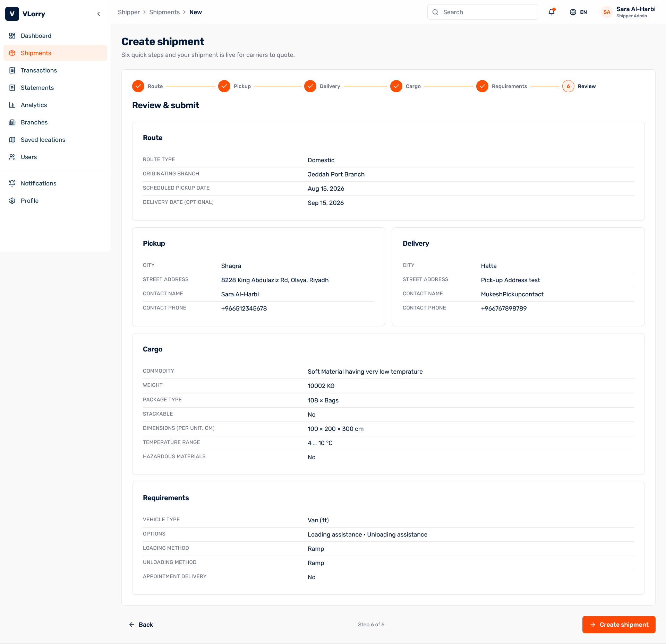Viewport: 666px width, 644px height.
Task: Click the Shipments box icon
Action: click(x=12, y=53)
